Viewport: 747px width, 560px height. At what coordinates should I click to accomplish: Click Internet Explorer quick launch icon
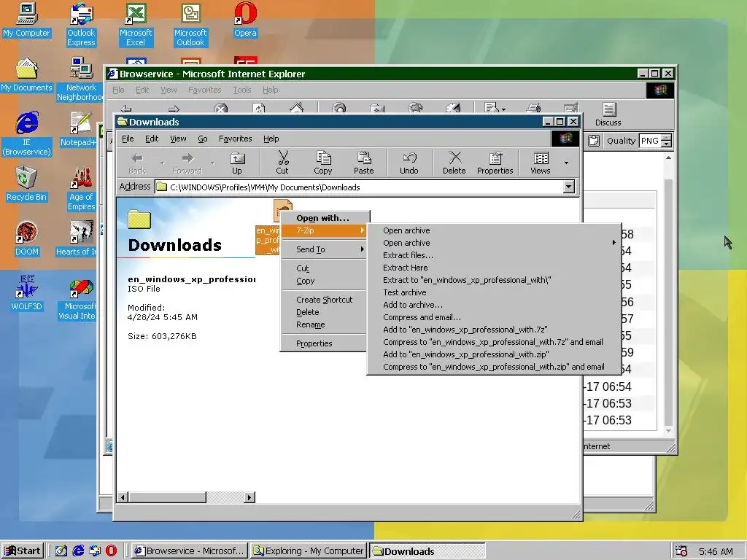78,551
